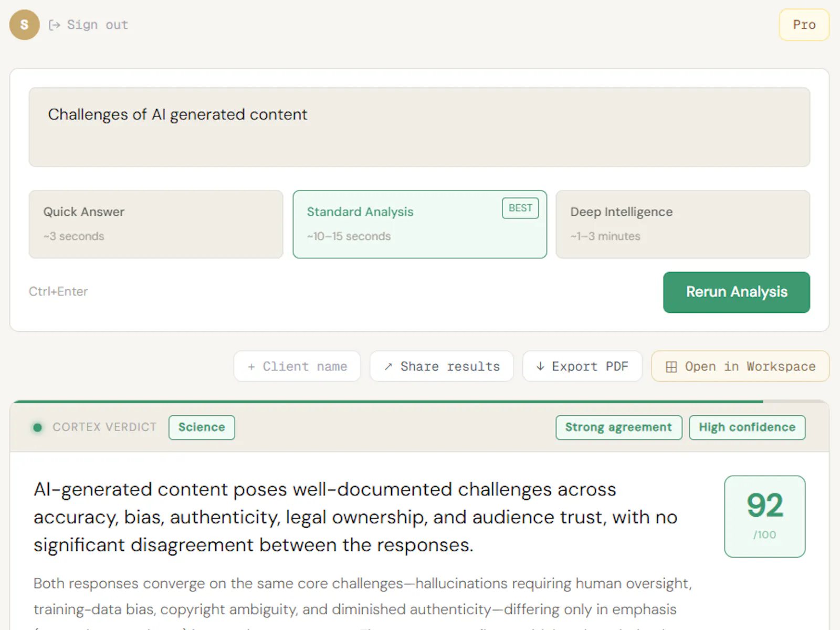The height and width of the screenshot is (630, 840).
Task: Click the ~1–3 minutes text
Action: [605, 236]
